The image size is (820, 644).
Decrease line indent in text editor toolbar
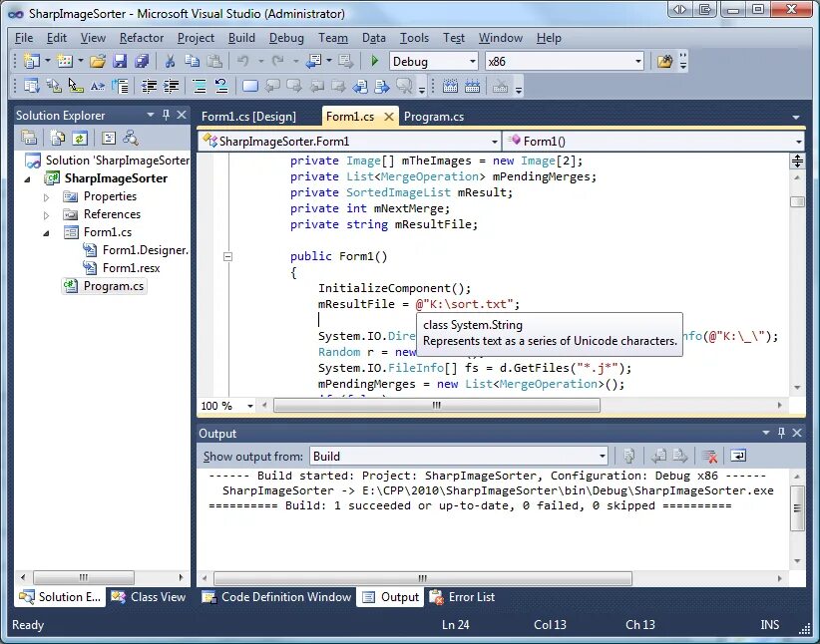[149, 86]
